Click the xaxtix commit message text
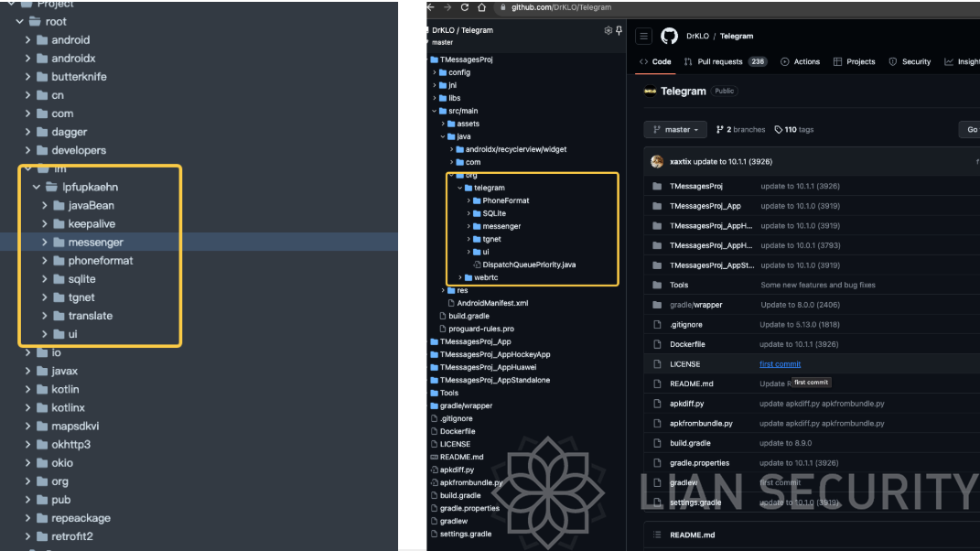 point(733,161)
